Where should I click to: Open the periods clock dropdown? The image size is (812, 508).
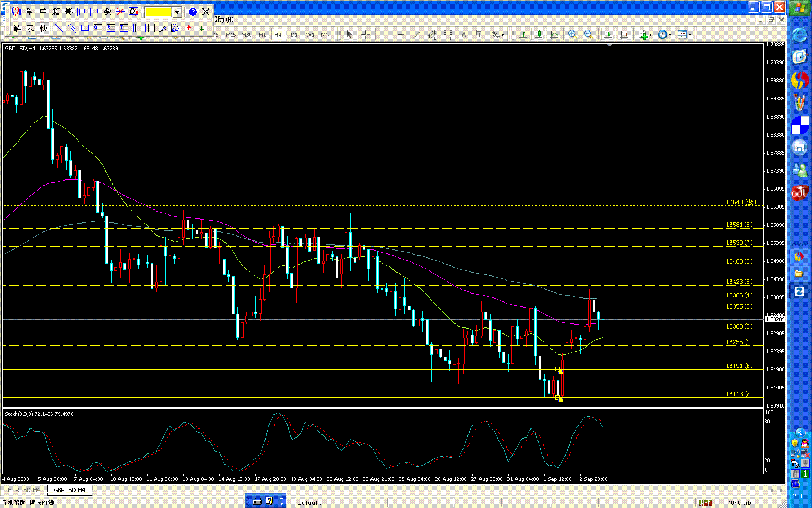click(665, 34)
